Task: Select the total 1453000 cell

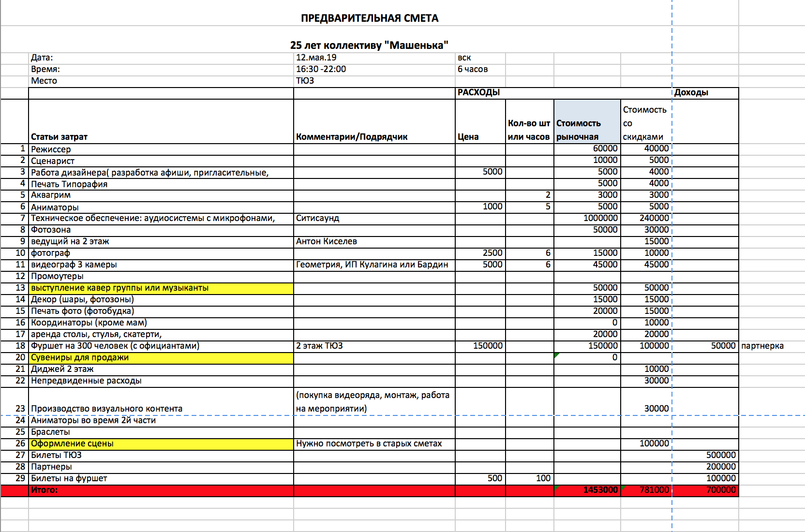Action: [x=587, y=490]
